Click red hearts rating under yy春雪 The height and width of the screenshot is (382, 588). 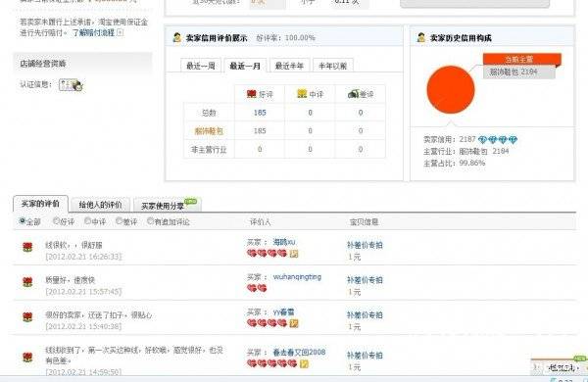pyautogui.click(x=267, y=323)
